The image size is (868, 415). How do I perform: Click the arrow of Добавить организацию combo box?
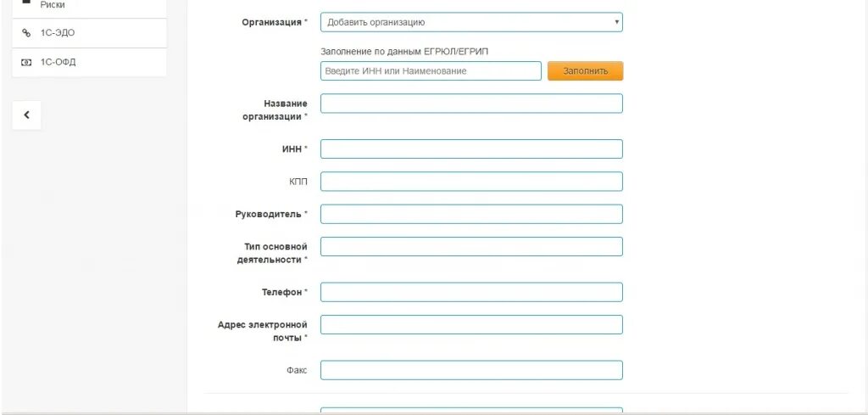(616, 22)
